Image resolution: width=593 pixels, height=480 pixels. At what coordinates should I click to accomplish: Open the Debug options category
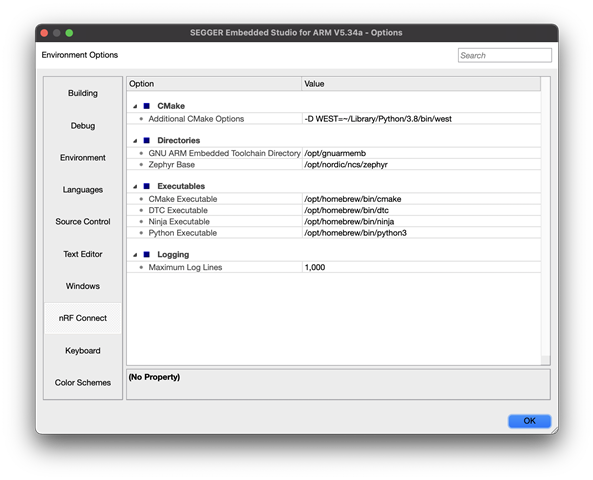point(83,126)
